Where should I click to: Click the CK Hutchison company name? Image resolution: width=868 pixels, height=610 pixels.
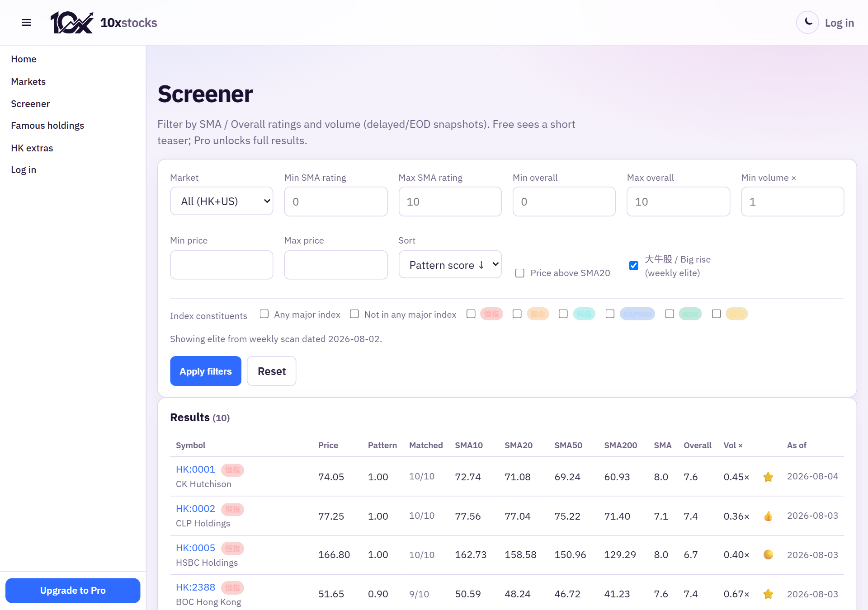(x=203, y=484)
